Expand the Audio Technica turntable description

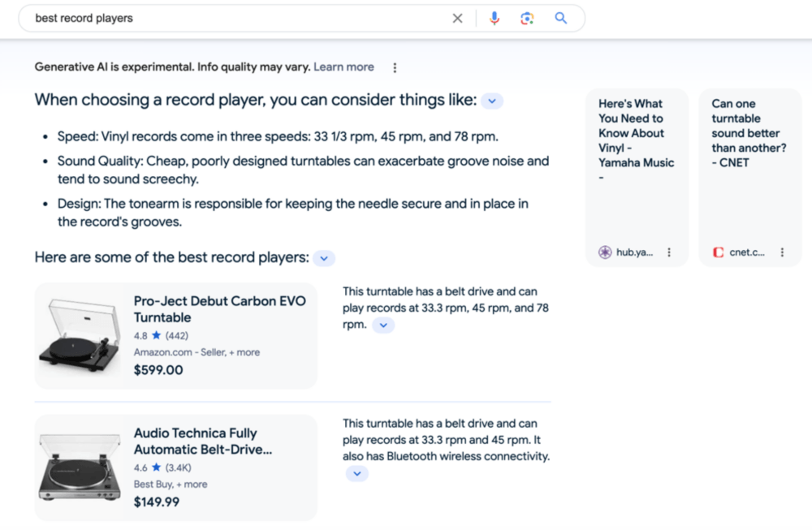tap(357, 473)
